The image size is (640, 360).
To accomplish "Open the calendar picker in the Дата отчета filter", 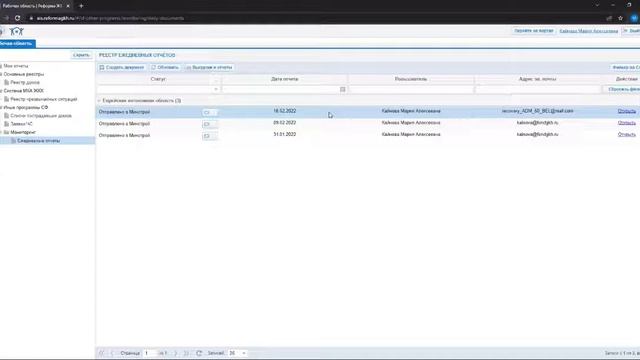I will (342, 89).
